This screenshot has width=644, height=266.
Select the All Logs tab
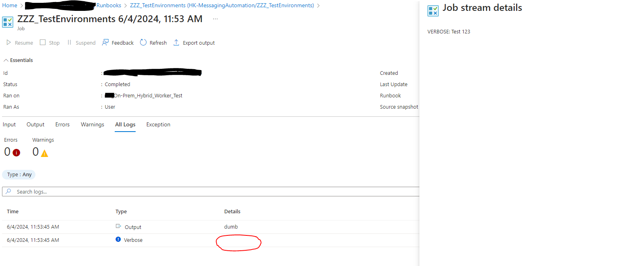(x=125, y=125)
